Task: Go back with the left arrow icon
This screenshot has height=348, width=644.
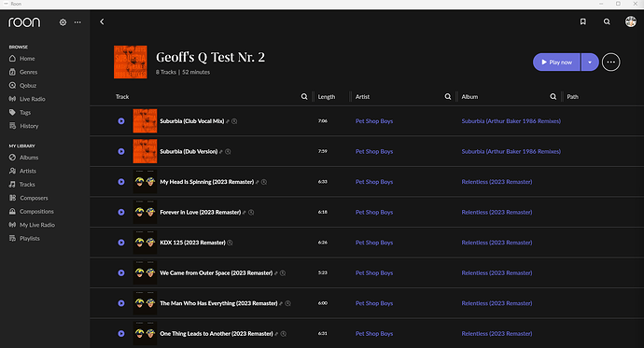Action: [102, 21]
